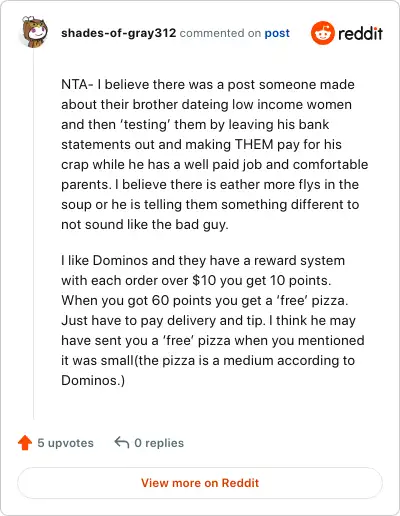This screenshot has width=400, height=516.
Task: Click the View more on Reddit button
Action: [x=200, y=483]
